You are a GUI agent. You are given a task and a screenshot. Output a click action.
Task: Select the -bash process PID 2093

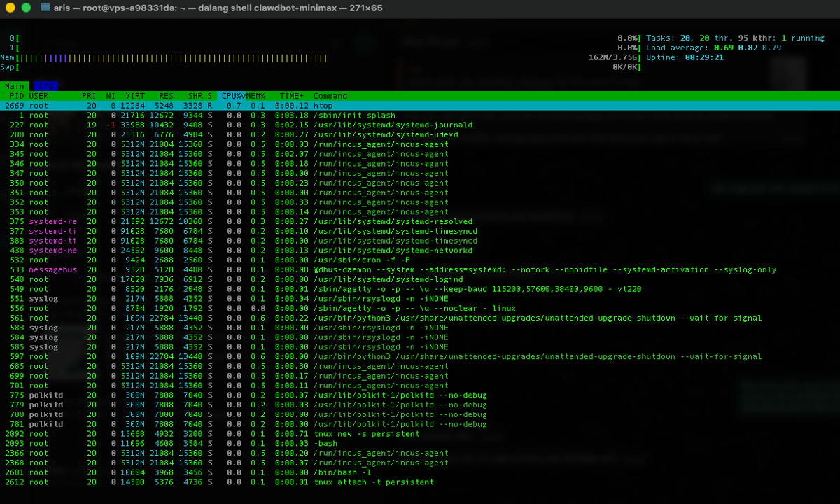[420, 444]
